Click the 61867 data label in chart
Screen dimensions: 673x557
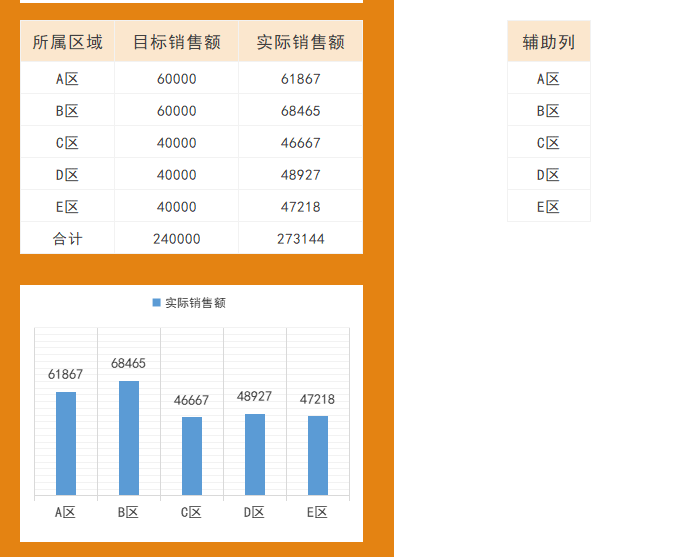(65, 374)
